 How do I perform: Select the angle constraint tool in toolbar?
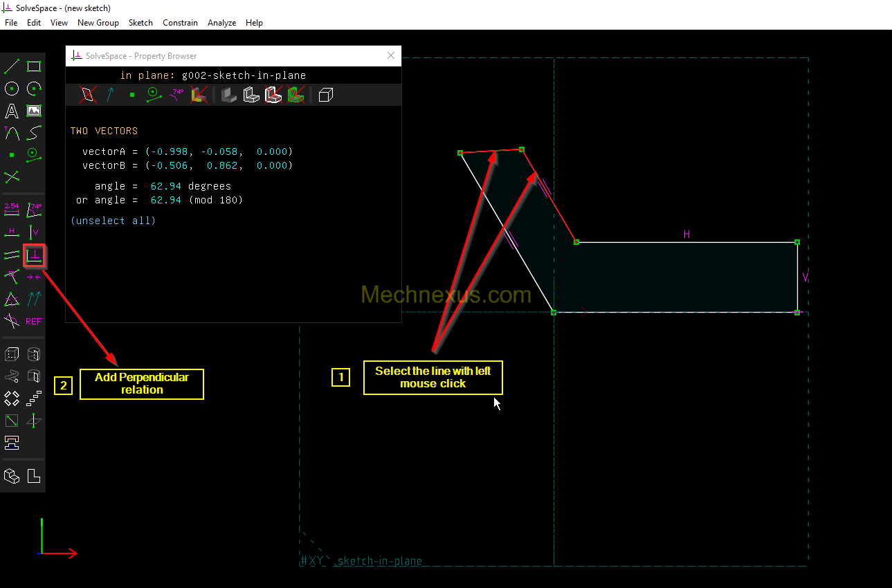click(x=34, y=208)
